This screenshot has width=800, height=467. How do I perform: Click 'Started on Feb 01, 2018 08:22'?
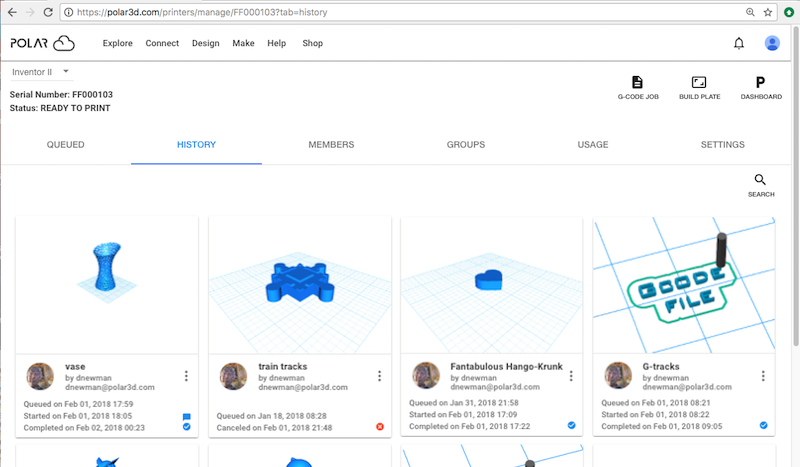pyautogui.click(x=655, y=414)
